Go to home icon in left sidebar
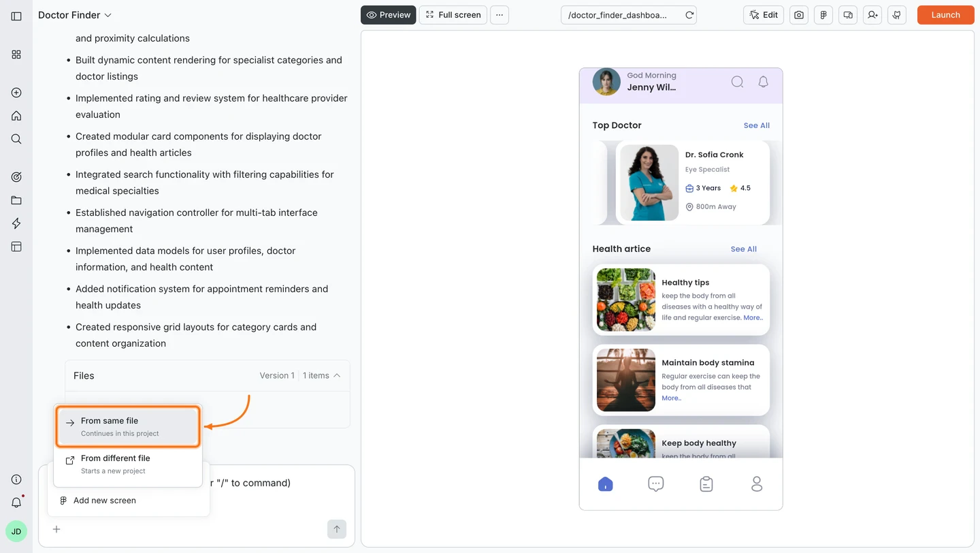980x553 pixels. (16, 116)
